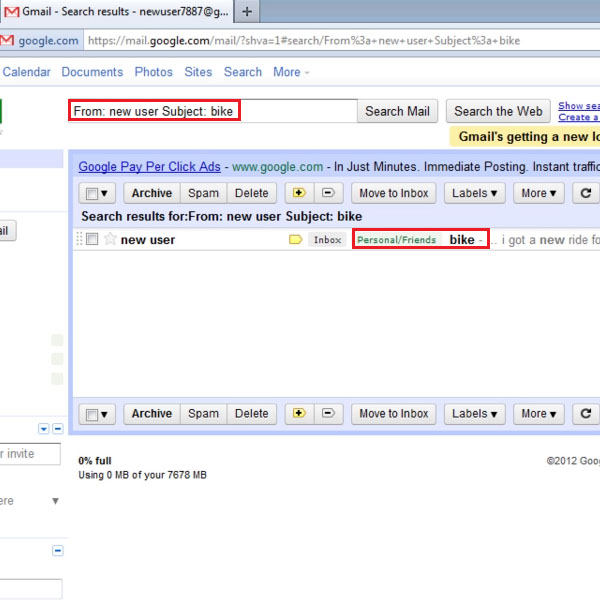This screenshot has height=600, width=600.
Task: Click the drag handle of new user row
Action: (x=79, y=239)
